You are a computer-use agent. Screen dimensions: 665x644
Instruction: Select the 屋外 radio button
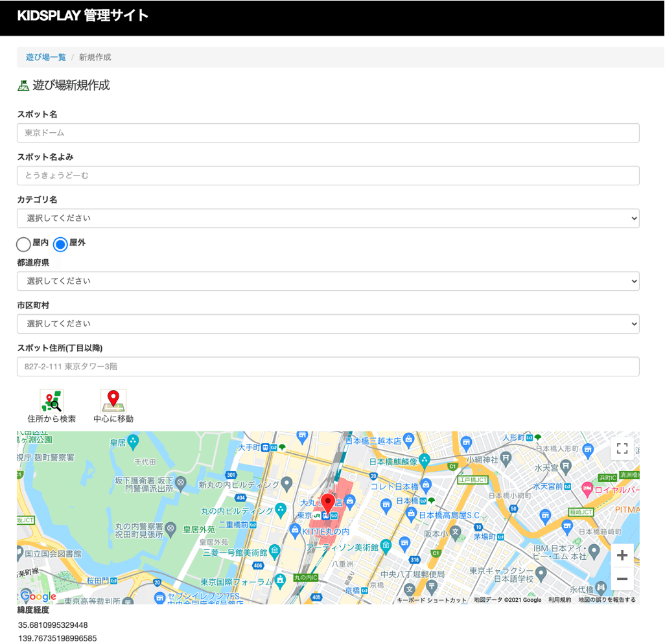pyautogui.click(x=60, y=244)
